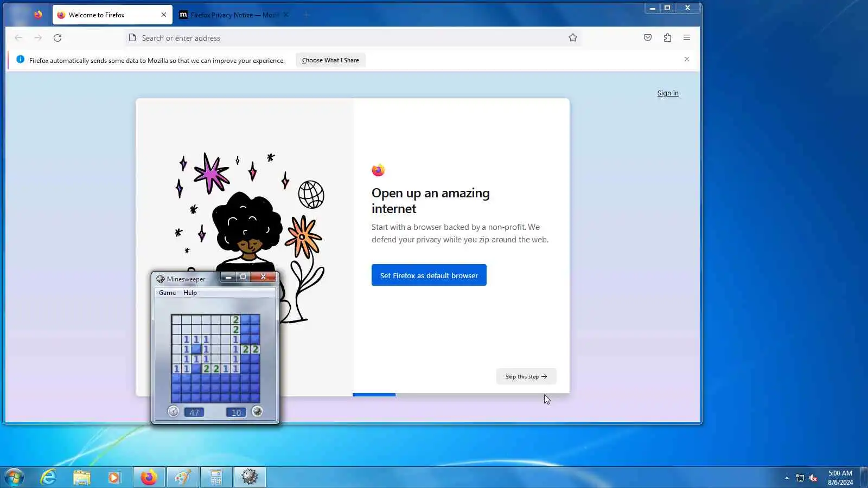Viewport: 868px width, 488px height.
Task: Uncover the bottom-left corner Minesweeper tile
Action: [176, 399]
